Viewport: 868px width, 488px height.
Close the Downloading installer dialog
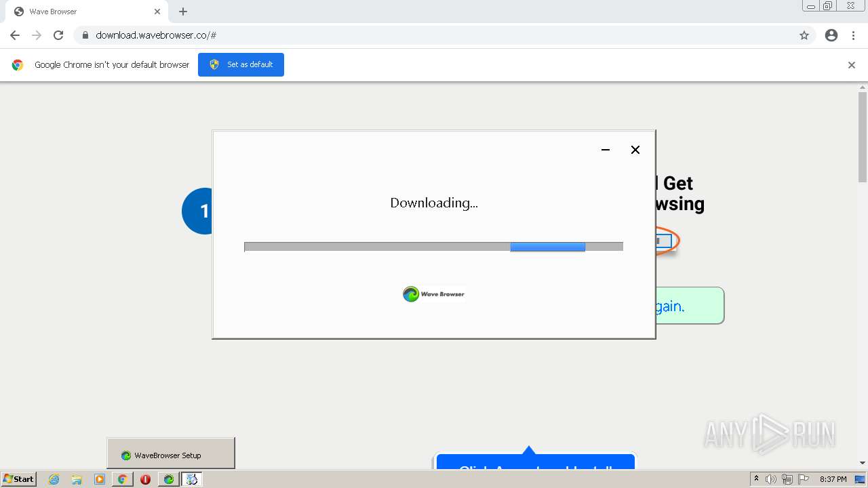pyautogui.click(x=635, y=150)
